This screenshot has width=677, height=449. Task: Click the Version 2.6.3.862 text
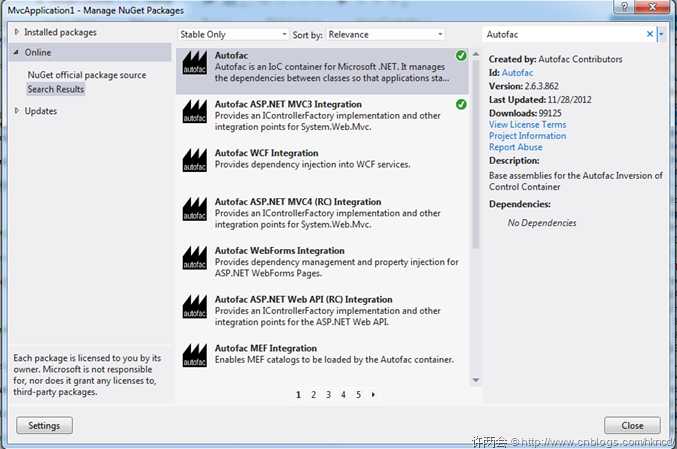click(524, 86)
